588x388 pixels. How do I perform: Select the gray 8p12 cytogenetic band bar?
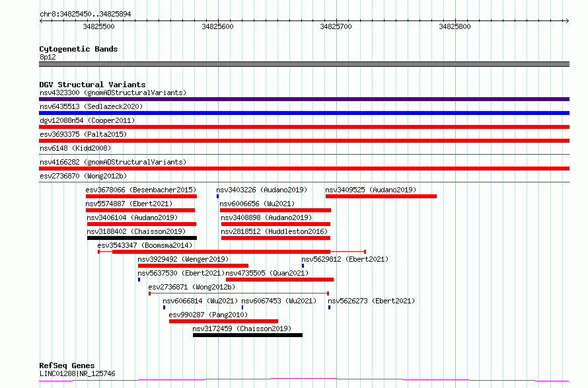304,64
